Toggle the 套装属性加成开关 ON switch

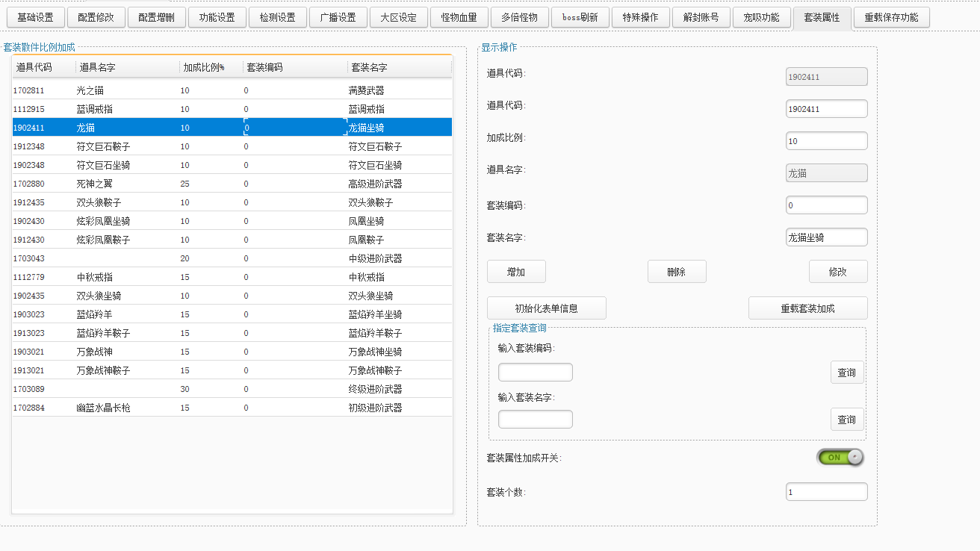pos(840,457)
